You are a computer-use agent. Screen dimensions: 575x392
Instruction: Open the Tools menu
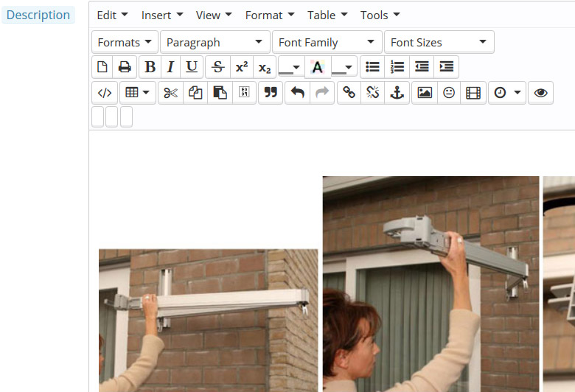[380, 15]
